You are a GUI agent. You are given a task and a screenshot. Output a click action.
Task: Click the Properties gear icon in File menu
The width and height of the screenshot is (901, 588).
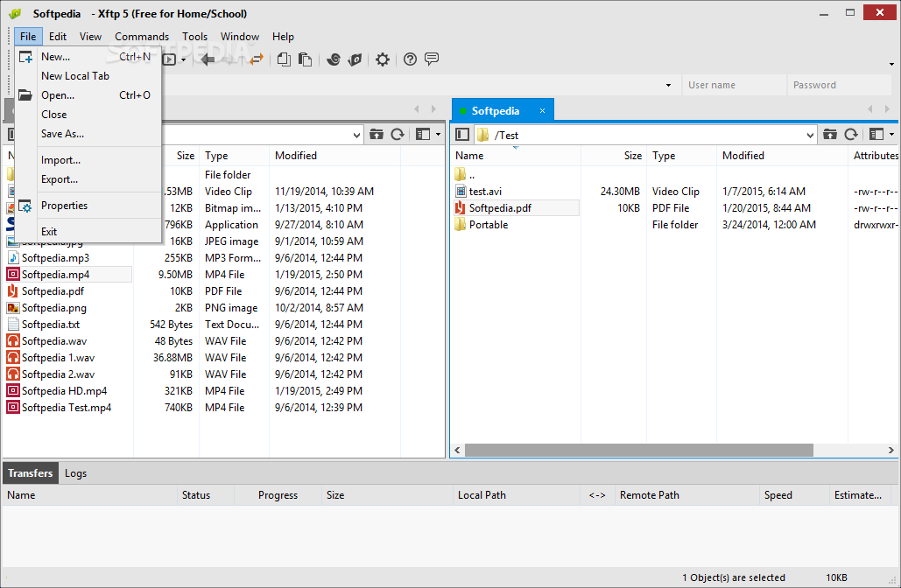25,206
